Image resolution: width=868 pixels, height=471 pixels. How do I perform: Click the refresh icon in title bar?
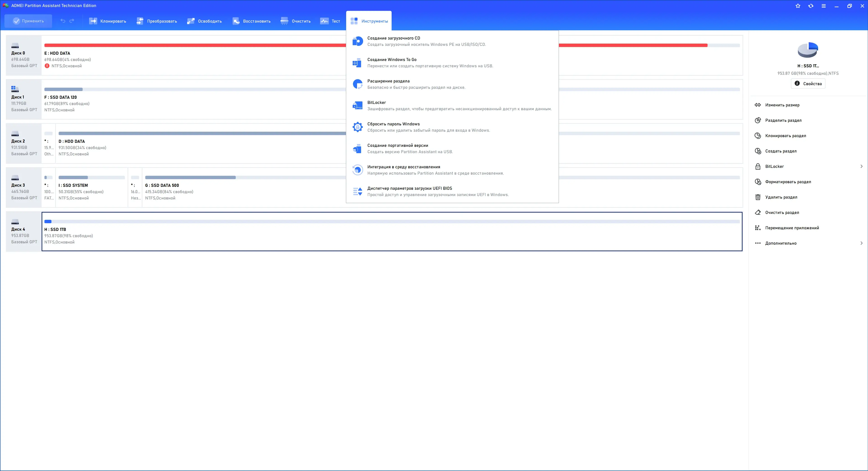pos(811,6)
